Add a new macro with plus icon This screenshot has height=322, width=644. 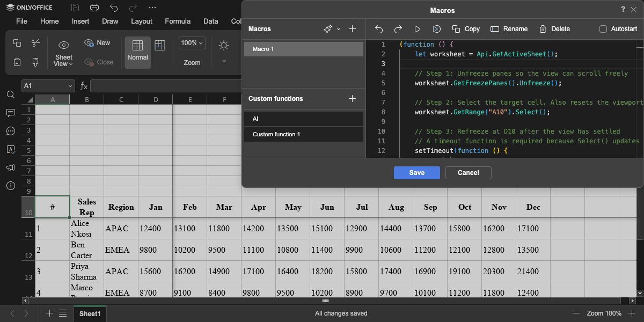(352, 29)
